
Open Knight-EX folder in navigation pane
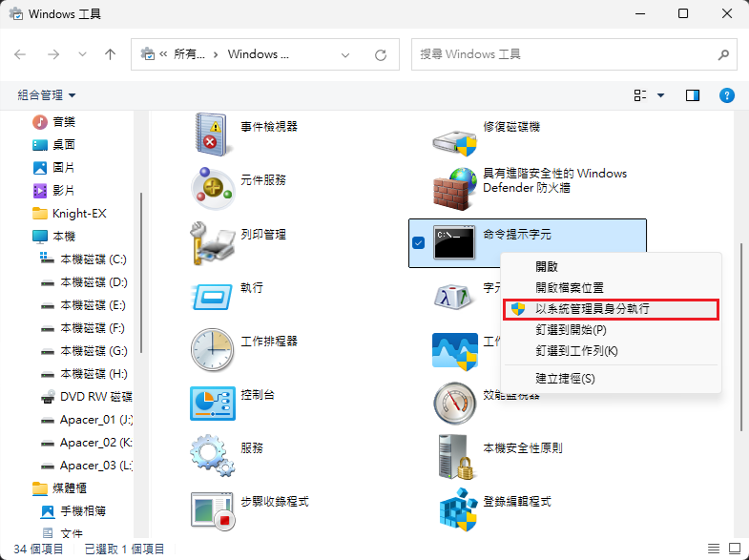click(x=70, y=214)
